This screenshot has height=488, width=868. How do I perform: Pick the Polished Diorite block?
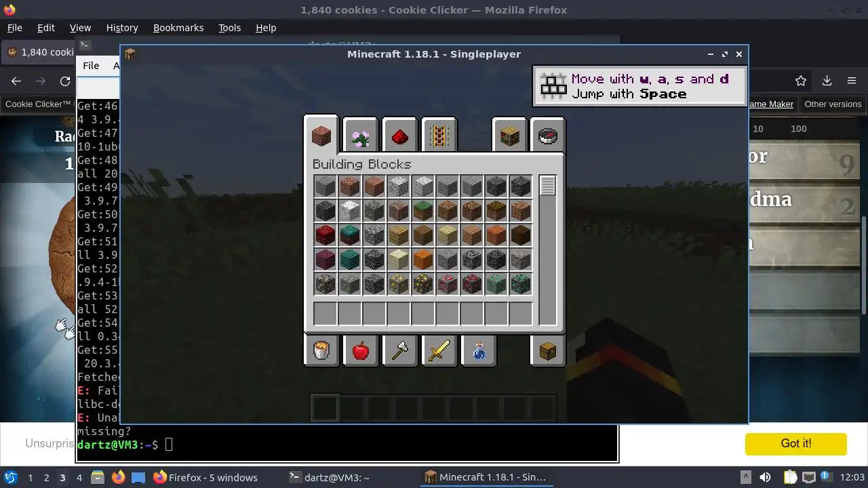[422, 186]
